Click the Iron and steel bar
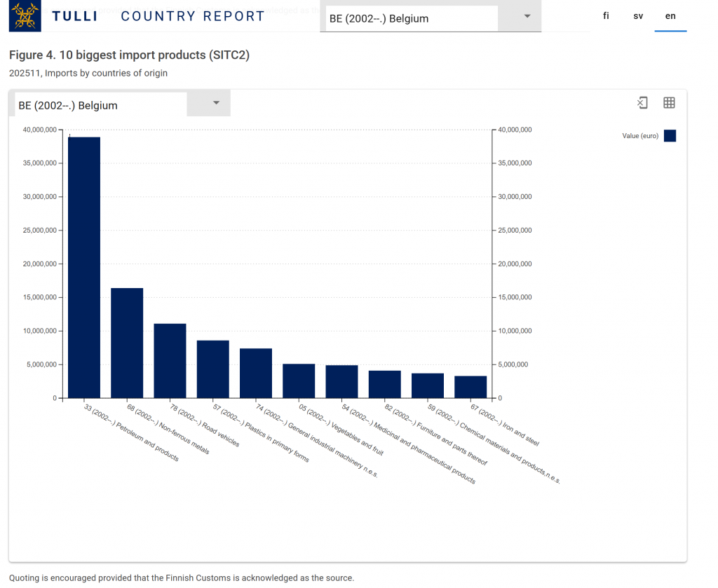The image size is (718, 588). 470,387
